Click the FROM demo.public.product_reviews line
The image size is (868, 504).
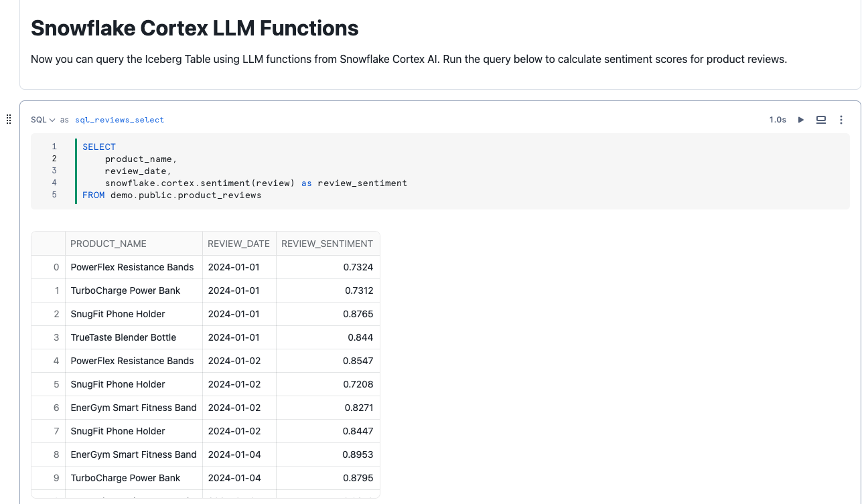pyautogui.click(x=171, y=195)
